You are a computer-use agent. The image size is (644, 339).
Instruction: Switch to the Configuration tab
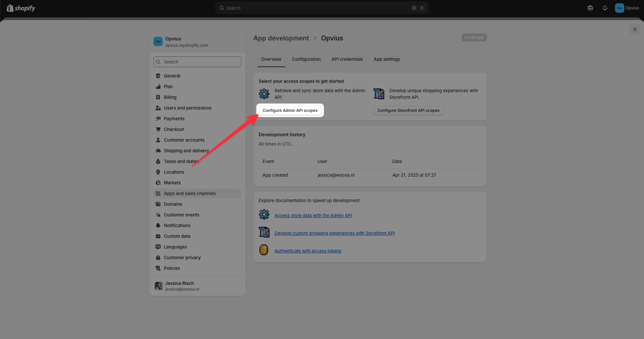[x=306, y=59]
